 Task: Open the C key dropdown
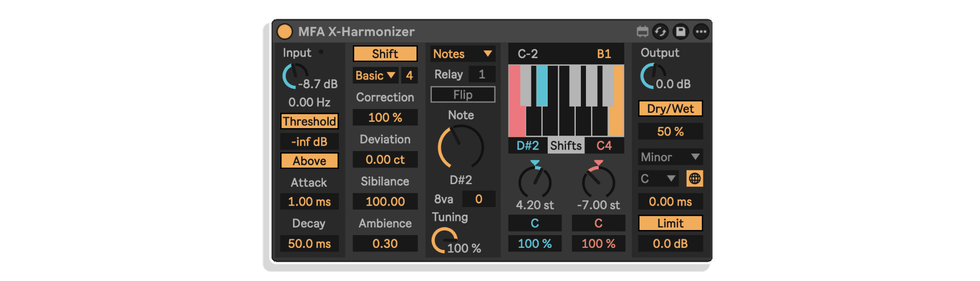coord(658,178)
